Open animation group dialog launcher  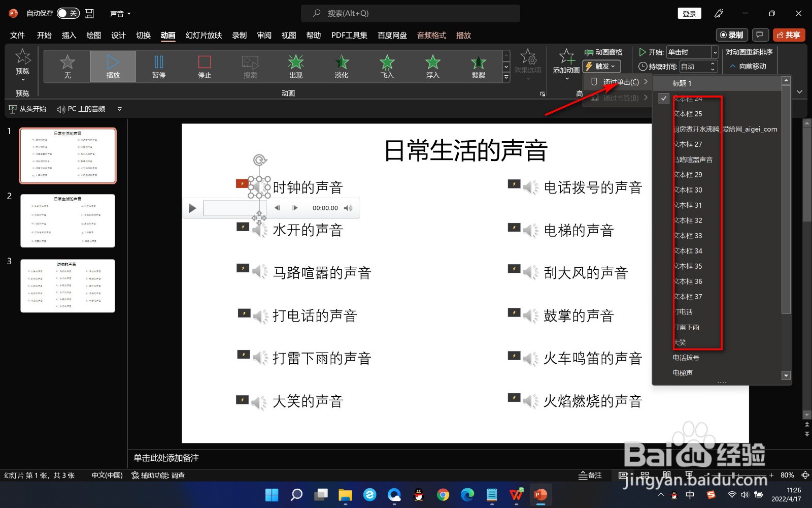coord(543,94)
